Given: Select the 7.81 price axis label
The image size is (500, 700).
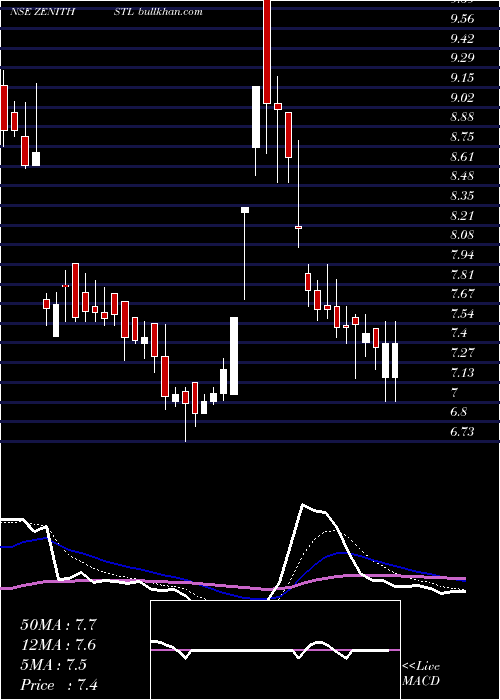Looking at the screenshot, I should click(462, 275).
